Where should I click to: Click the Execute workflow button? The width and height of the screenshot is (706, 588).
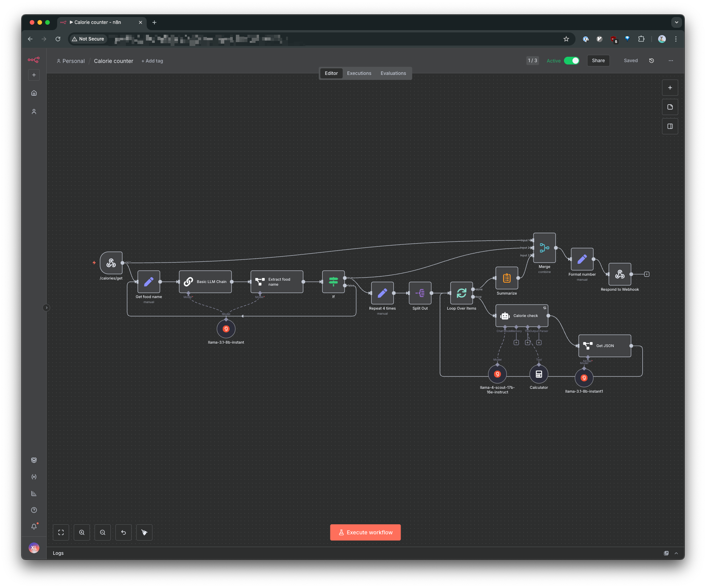365,532
